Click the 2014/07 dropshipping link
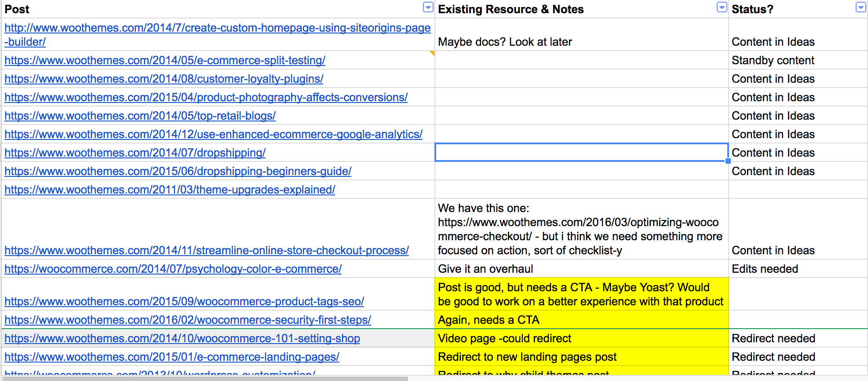Image resolution: width=868 pixels, height=381 pixels. tap(135, 153)
